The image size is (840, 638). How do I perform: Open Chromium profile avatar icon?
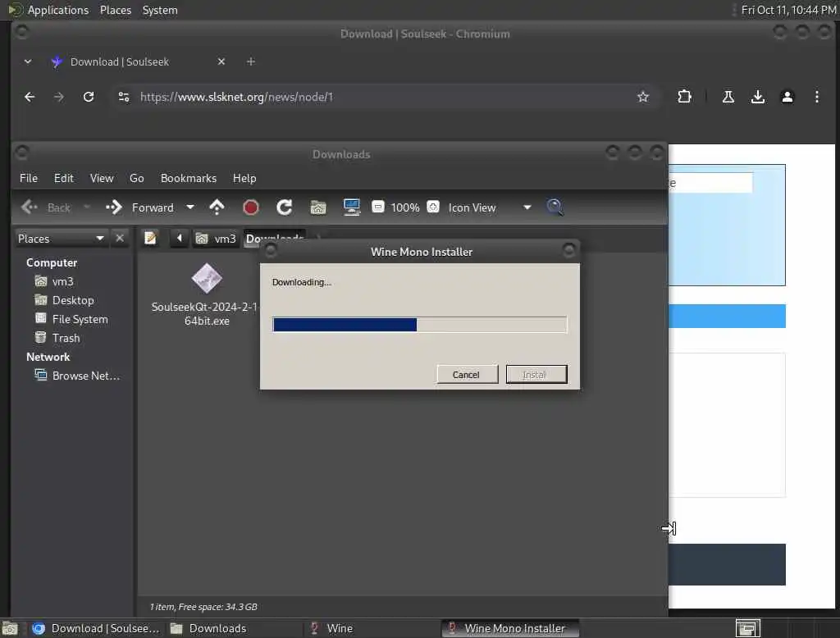(787, 97)
